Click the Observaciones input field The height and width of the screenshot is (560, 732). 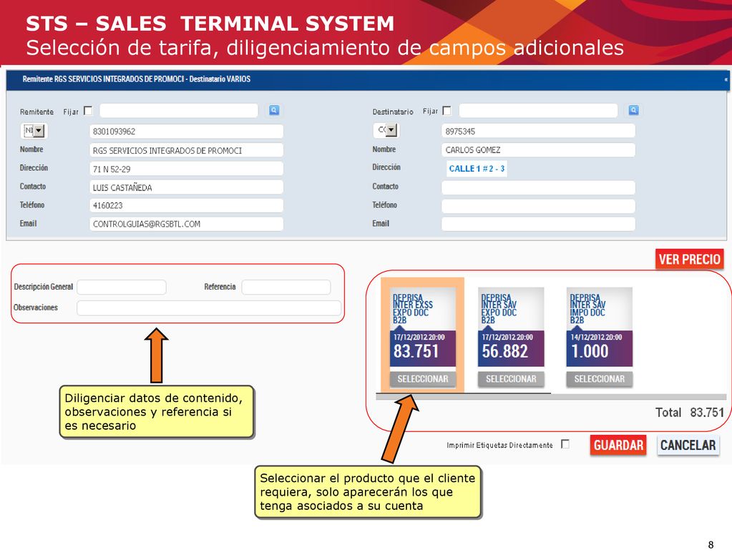click(x=209, y=308)
